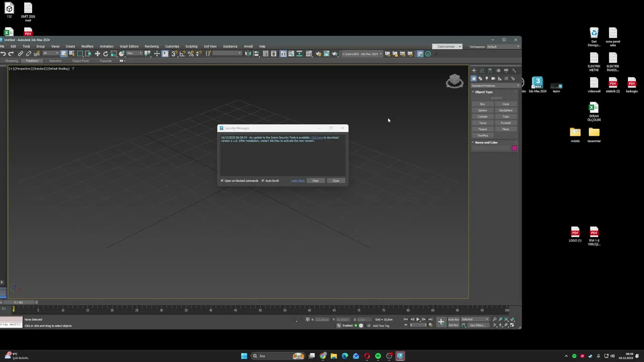
Task: Click the Add Time Tag icon
Action: [x=369, y=325]
